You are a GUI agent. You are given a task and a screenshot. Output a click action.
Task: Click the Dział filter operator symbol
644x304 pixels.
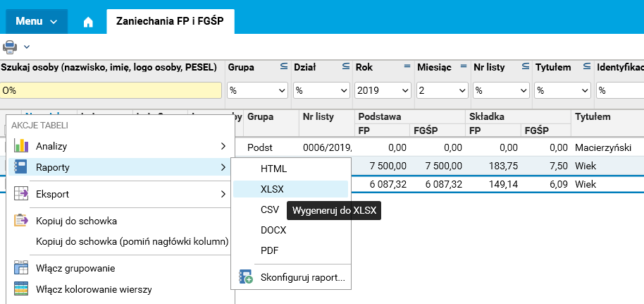(346, 67)
